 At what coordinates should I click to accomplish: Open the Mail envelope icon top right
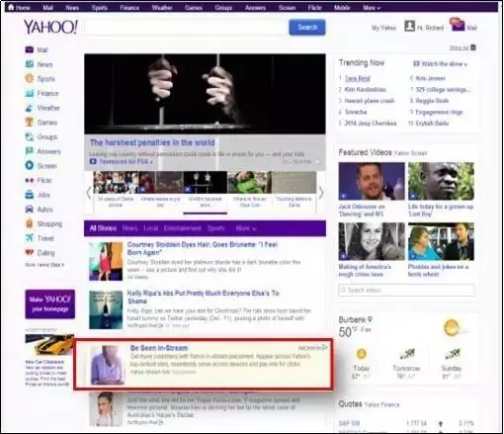pyautogui.click(x=458, y=25)
